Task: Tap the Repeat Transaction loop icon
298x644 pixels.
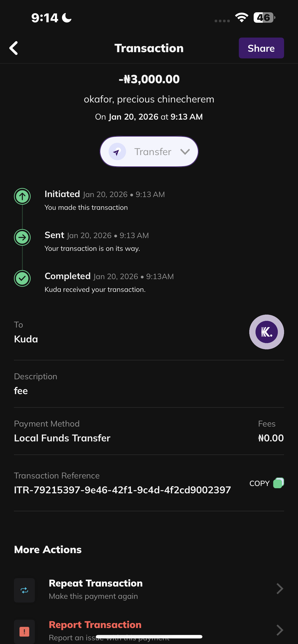Action: 24,590
